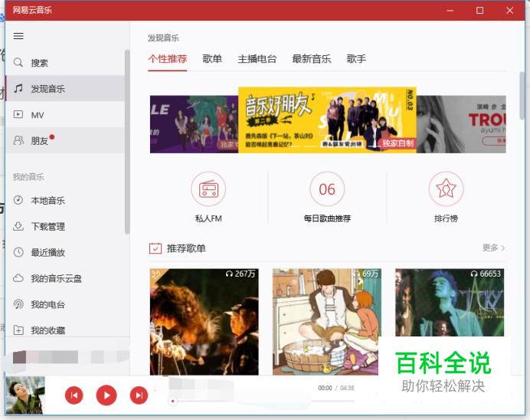Open the playlist with 66653 plays
This screenshot has width=530, height=420.
(x=450, y=302)
